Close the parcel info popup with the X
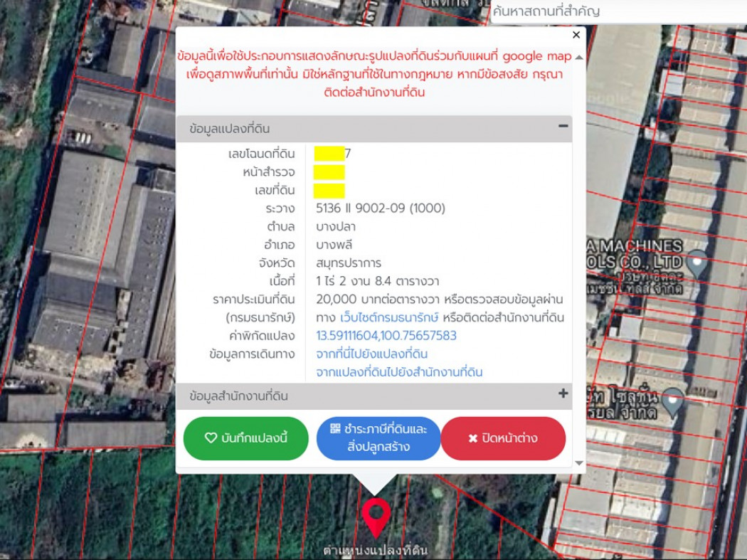The width and height of the screenshot is (747, 560). (x=576, y=35)
